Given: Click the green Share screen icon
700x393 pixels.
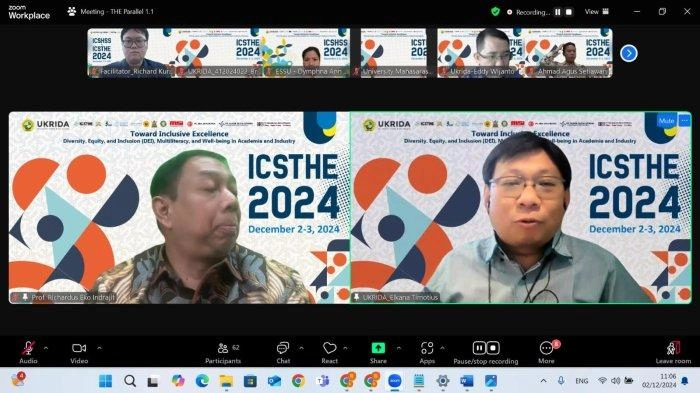Looking at the screenshot, I should tap(378, 347).
